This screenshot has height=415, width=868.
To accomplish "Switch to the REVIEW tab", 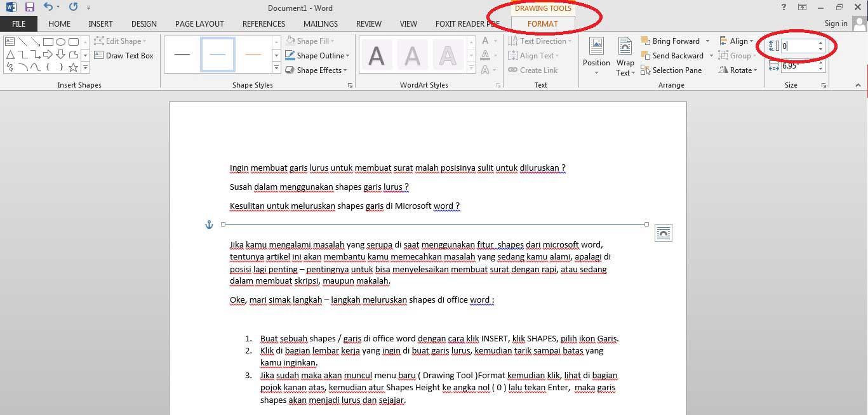I will point(369,23).
